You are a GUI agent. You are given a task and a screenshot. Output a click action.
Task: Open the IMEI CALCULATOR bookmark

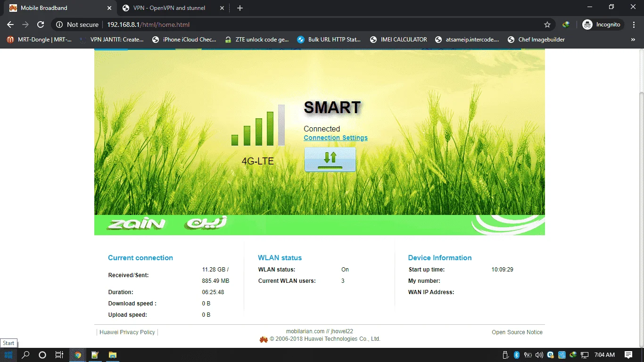399,40
